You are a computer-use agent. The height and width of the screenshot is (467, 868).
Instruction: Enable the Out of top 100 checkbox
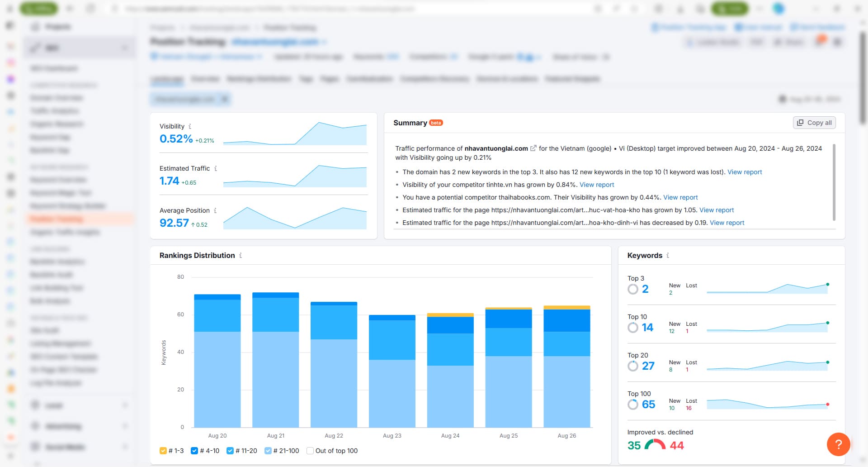(310, 451)
